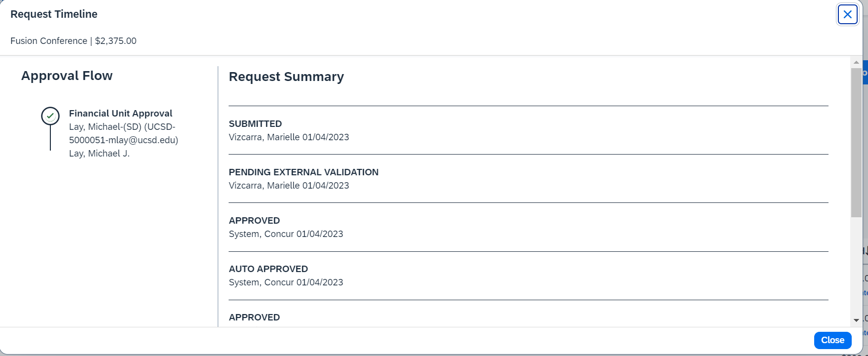
Task: Click the PENDING EXTERNAL VALIDATION status entry
Action: [304, 172]
